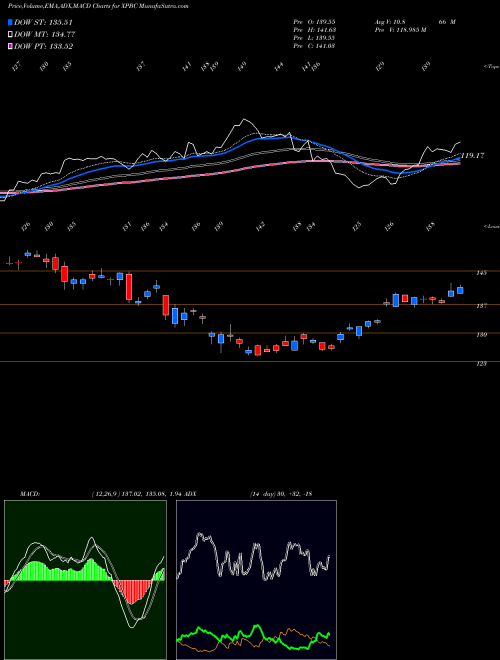
Task: Click the Pre O open price value
Action: [x=314, y=22]
